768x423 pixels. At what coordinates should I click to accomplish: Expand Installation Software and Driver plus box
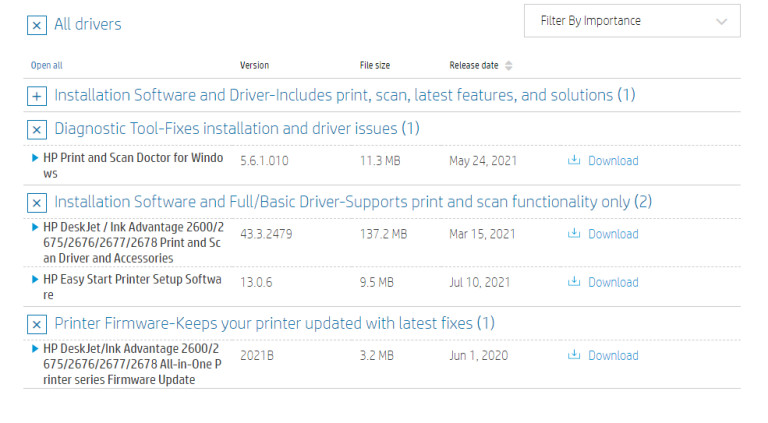37,97
